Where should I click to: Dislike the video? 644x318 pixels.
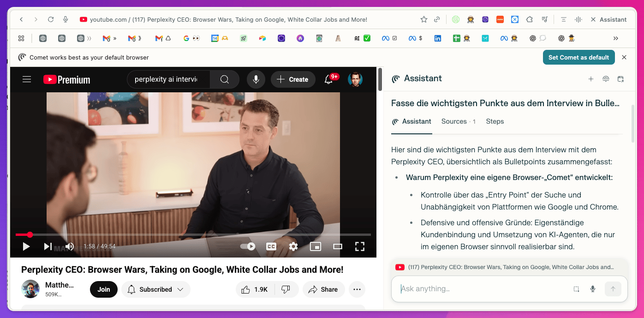(x=286, y=289)
